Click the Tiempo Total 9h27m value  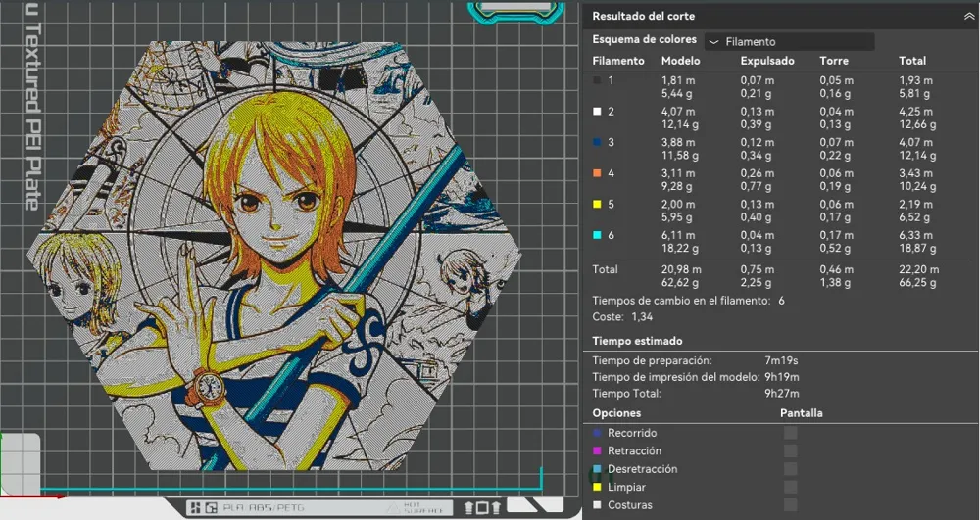point(782,394)
